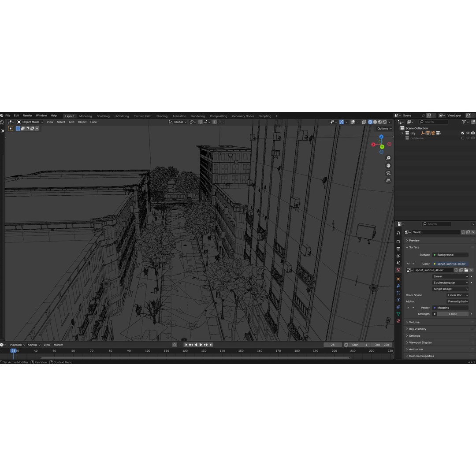Switch to the Shading workspace tab
Viewport: 476px width, 476px height.
point(162,116)
